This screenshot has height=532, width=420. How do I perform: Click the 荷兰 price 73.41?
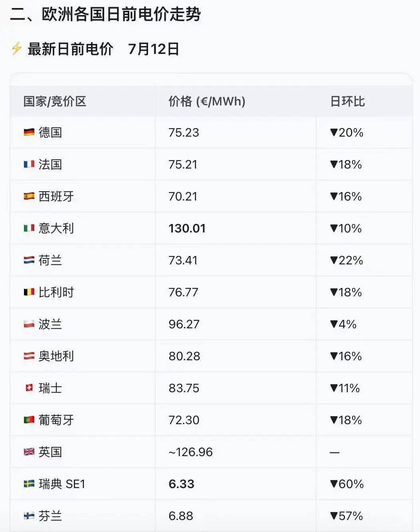(x=183, y=260)
